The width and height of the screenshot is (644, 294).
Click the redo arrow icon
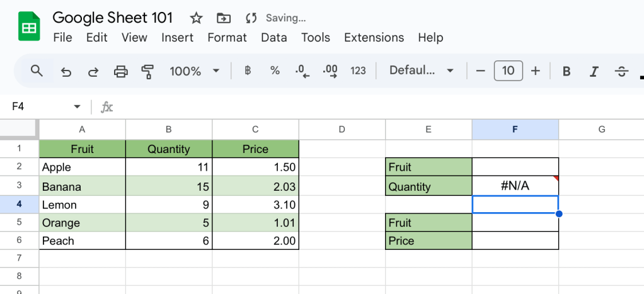93,71
